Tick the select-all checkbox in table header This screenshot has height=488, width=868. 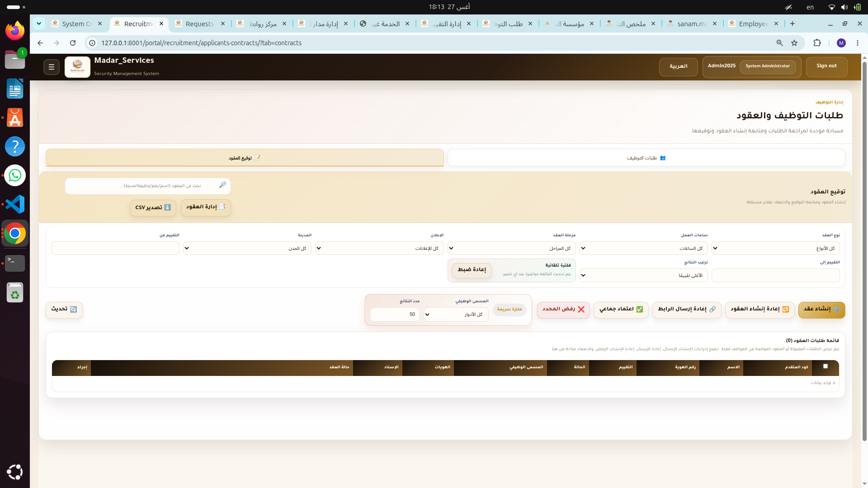tap(826, 366)
